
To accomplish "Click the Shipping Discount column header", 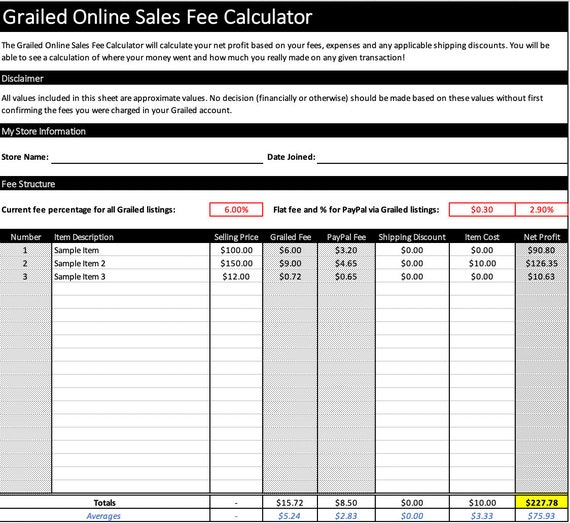I will pyautogui.click(x=412, y=237).
